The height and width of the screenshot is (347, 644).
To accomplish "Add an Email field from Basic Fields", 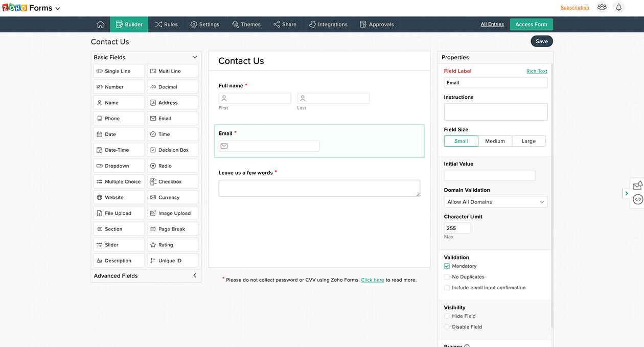I will coord(173,119).
